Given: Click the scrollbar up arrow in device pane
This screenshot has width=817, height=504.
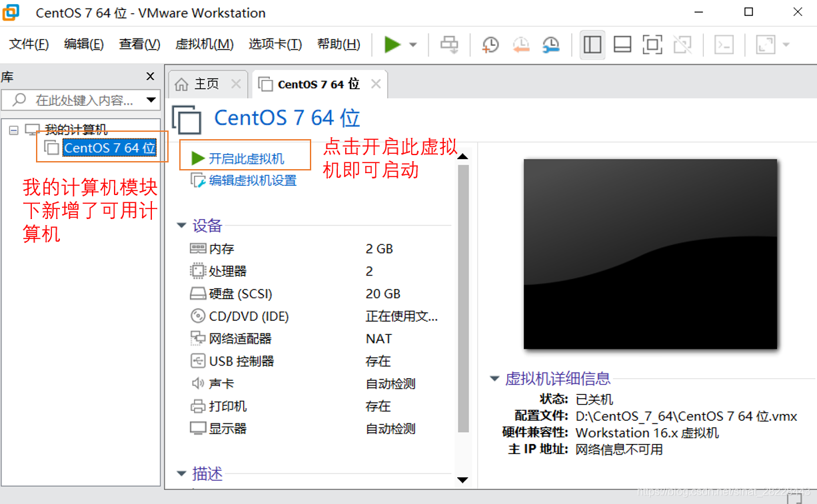Looking at the screenshot, I should coord(462,156).
